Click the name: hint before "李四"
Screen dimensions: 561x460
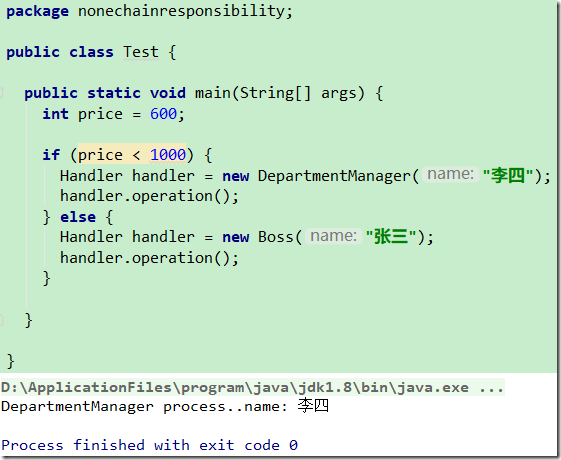click(x=450, y=175)
